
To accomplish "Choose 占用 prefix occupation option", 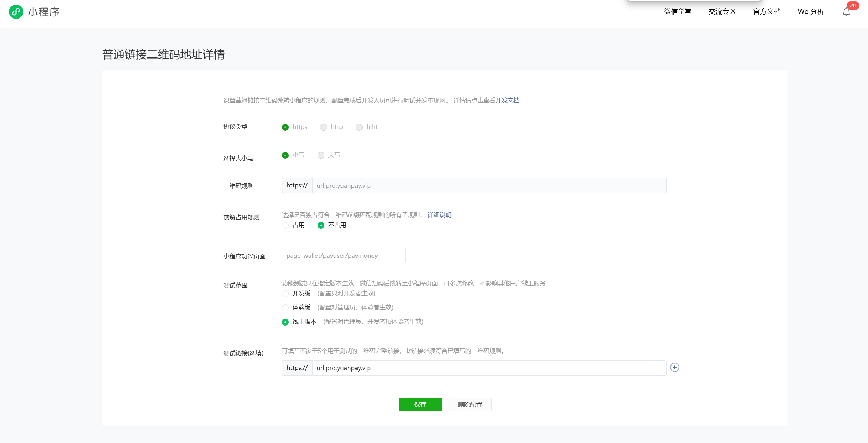I will click(x=285, y=225).
